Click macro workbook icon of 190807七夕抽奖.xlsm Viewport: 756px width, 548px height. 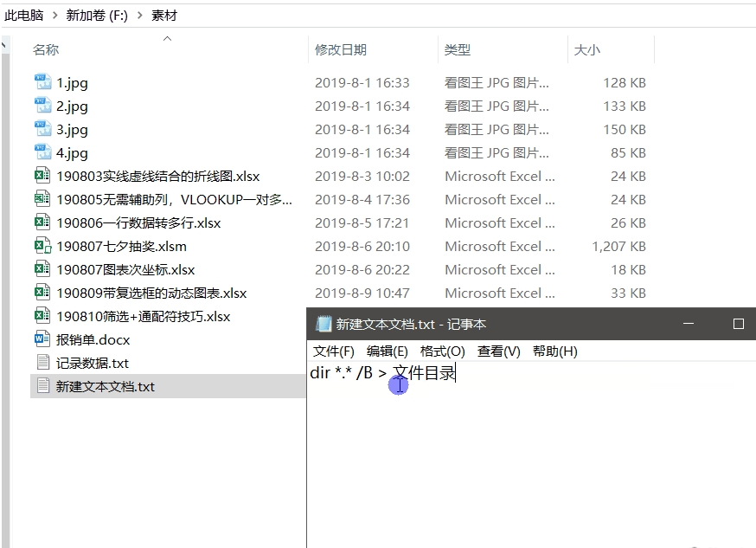42,246
